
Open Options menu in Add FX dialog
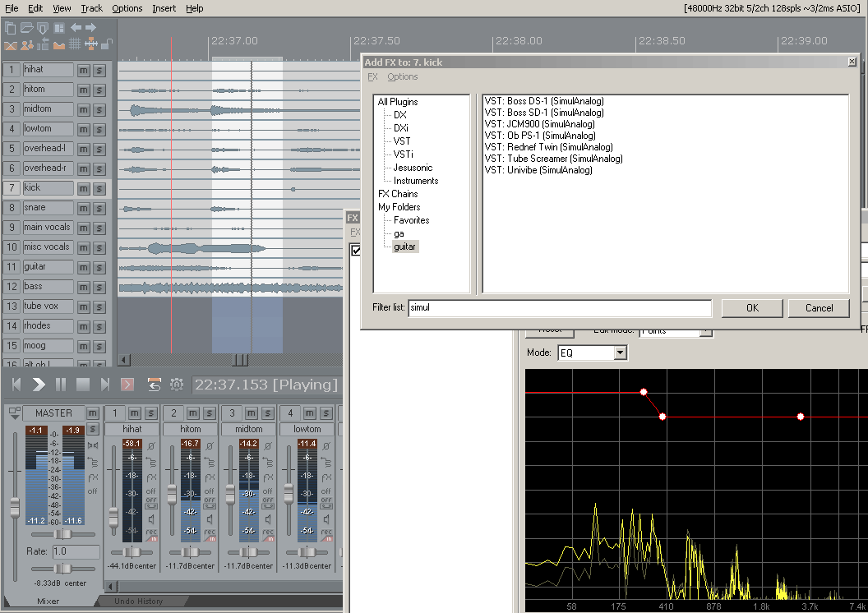point(403,77)
